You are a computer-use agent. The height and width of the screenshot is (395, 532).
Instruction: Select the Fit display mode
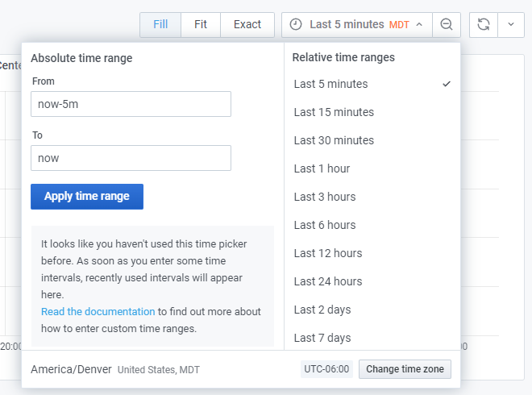tap(201, 25)
